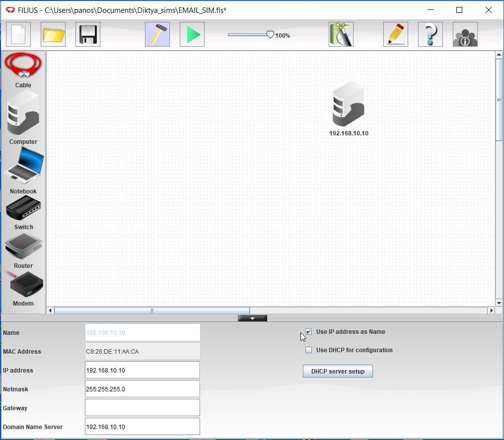Start simulation with green play button

coord(192,34)
